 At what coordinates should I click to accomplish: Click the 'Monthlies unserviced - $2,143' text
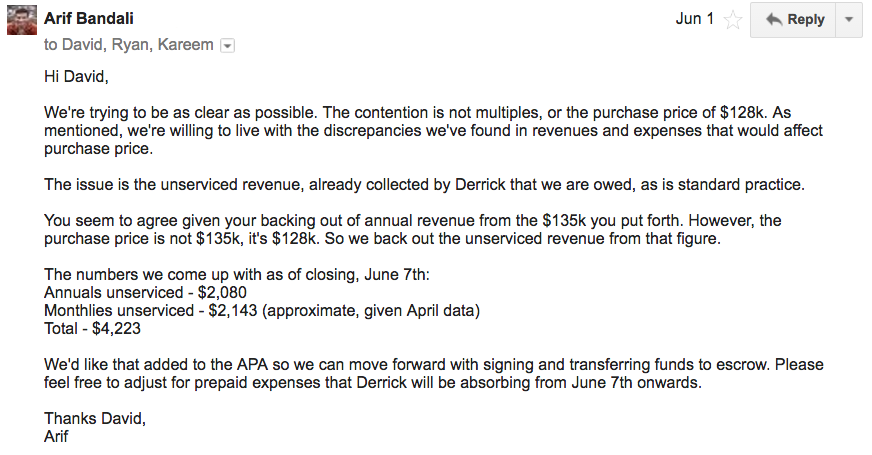coord(151,310)
